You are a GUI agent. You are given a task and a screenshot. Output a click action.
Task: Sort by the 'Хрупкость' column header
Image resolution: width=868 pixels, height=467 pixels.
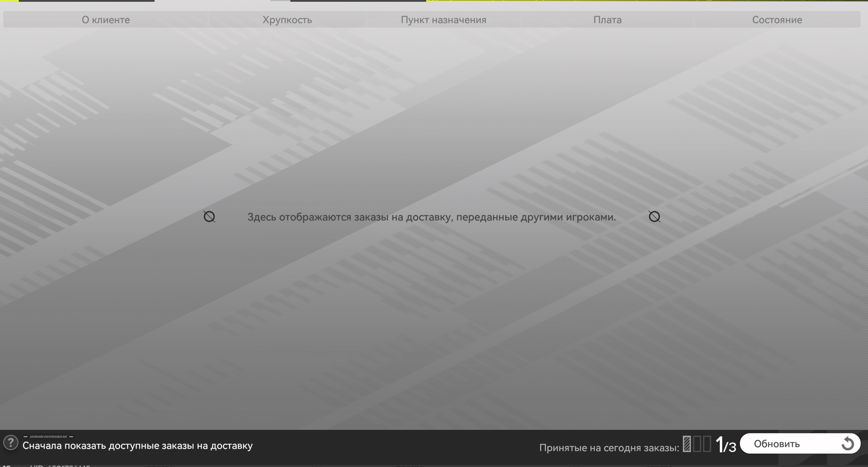[287, 20]
